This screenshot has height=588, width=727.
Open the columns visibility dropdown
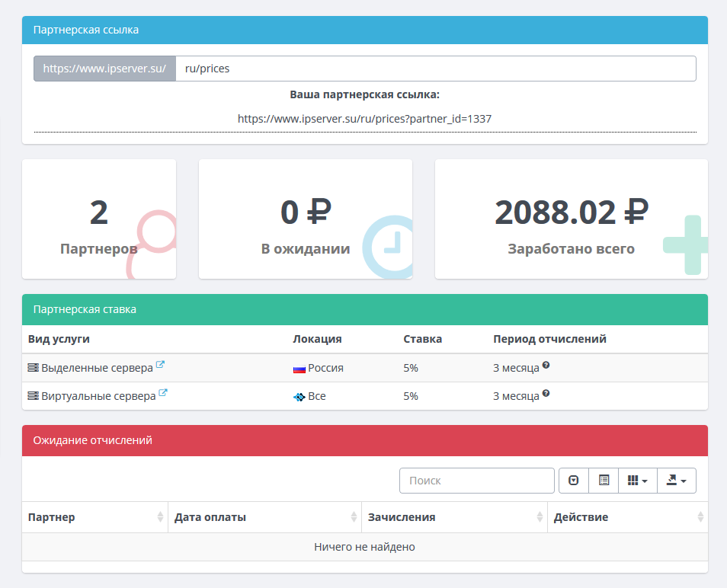coord(637,481)
